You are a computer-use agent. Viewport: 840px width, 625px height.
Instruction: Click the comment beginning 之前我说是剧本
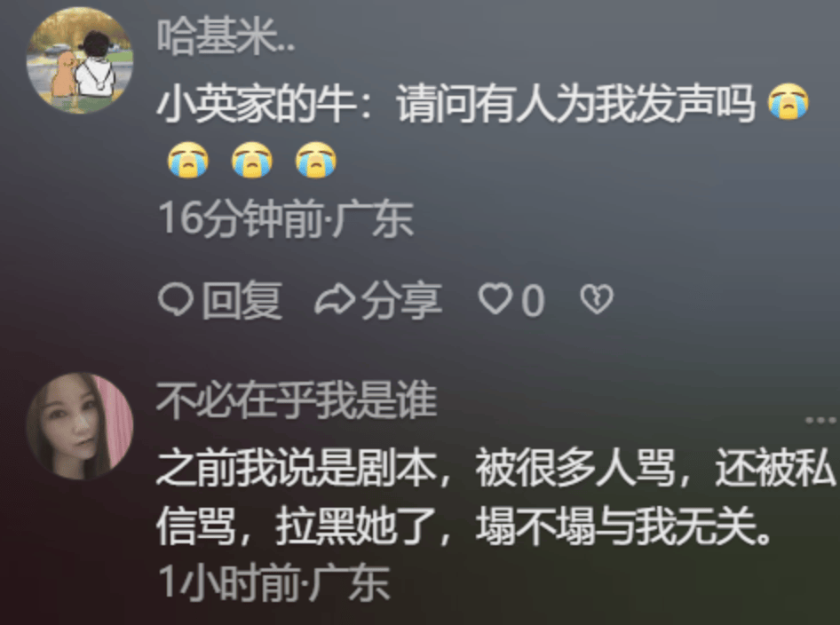click(496, 496)
